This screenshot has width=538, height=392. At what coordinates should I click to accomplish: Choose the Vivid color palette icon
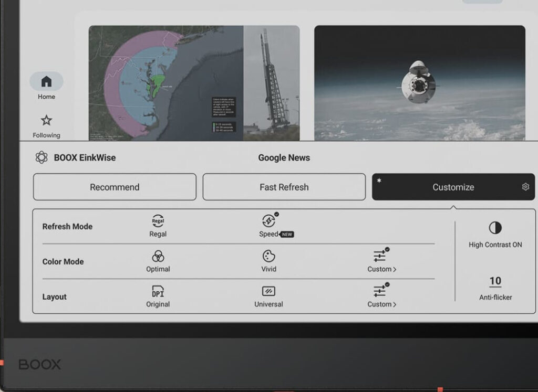point(268,256)
